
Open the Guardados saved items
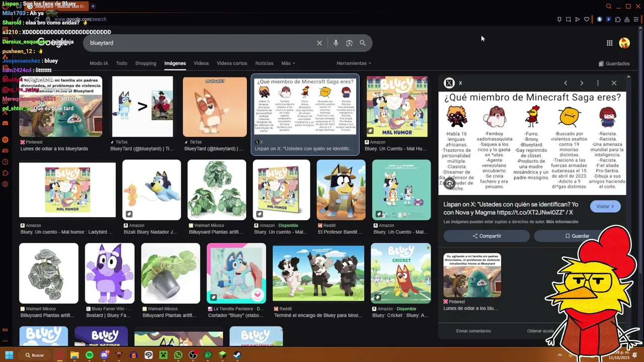coord(614,64)
